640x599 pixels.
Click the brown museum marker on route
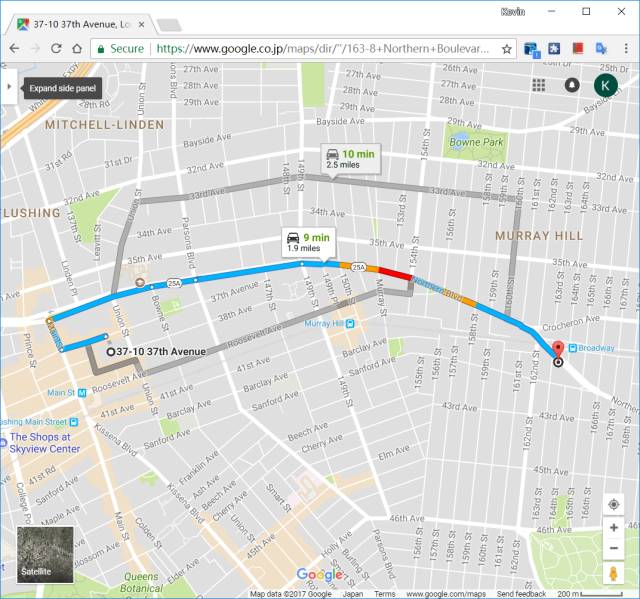(x=140, y=282)
